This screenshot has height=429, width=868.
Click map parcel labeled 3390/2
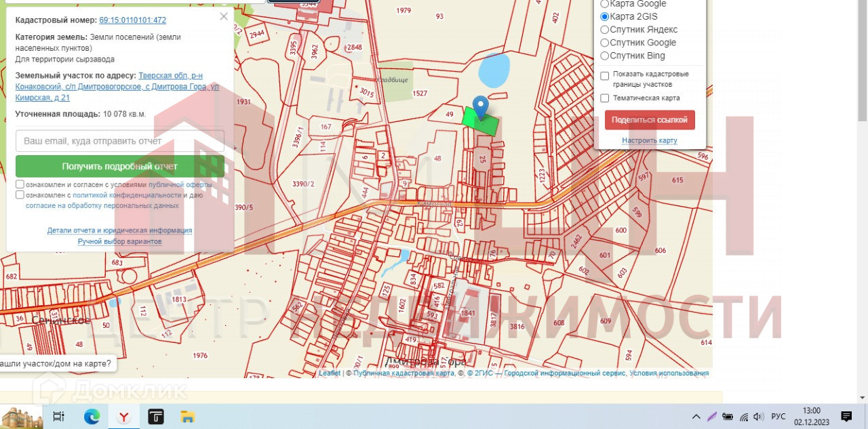point(303,184)
